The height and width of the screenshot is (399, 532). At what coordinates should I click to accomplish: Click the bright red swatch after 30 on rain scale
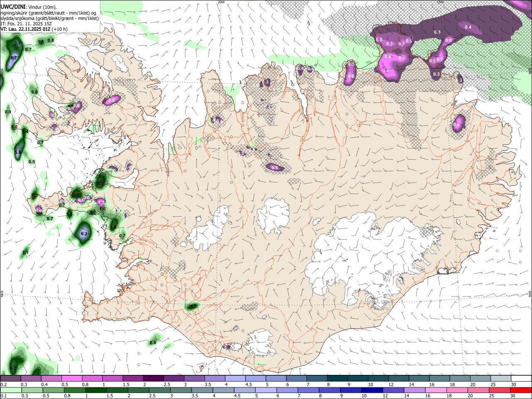521,390
